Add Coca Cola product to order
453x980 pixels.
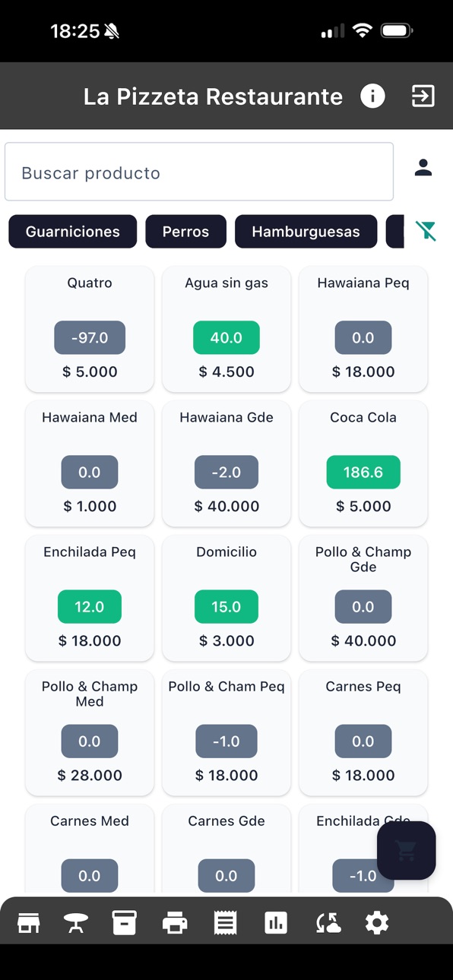click(363, 463)
